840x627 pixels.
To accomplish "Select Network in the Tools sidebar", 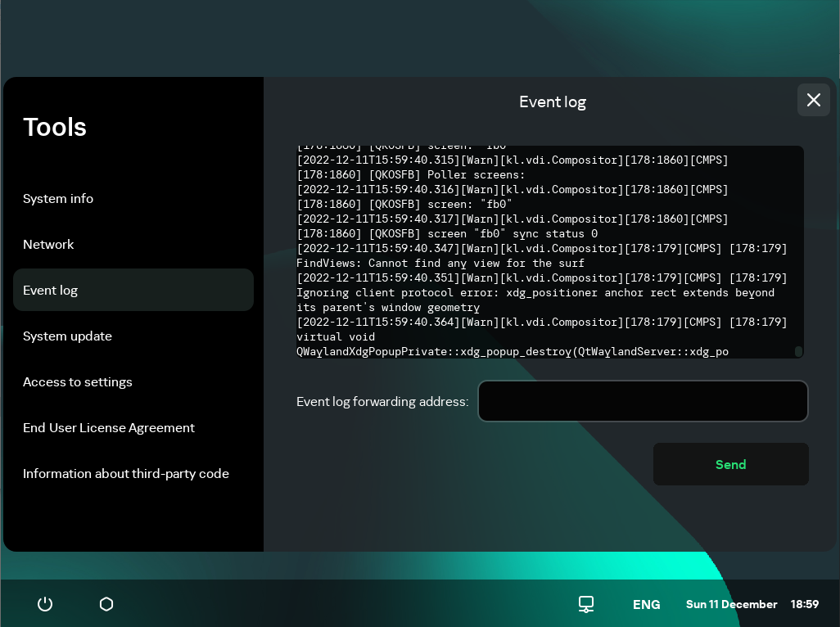I will 48,244.
